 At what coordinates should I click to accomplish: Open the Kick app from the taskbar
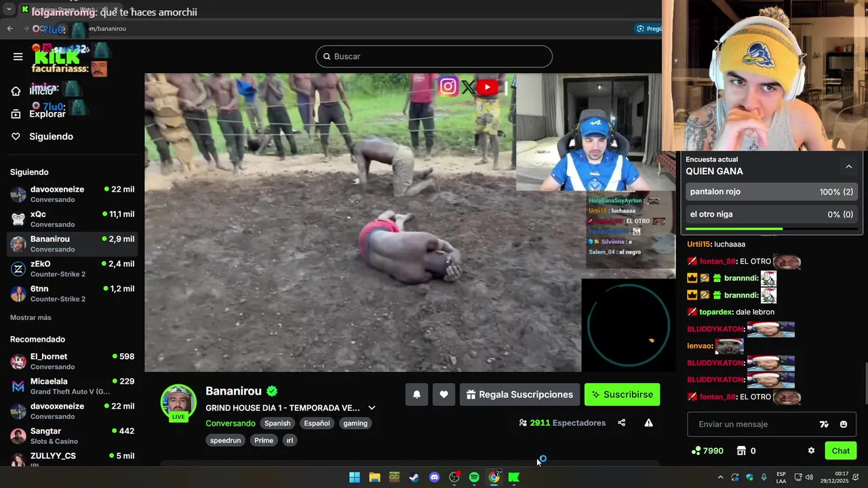(x=514, y=477)
